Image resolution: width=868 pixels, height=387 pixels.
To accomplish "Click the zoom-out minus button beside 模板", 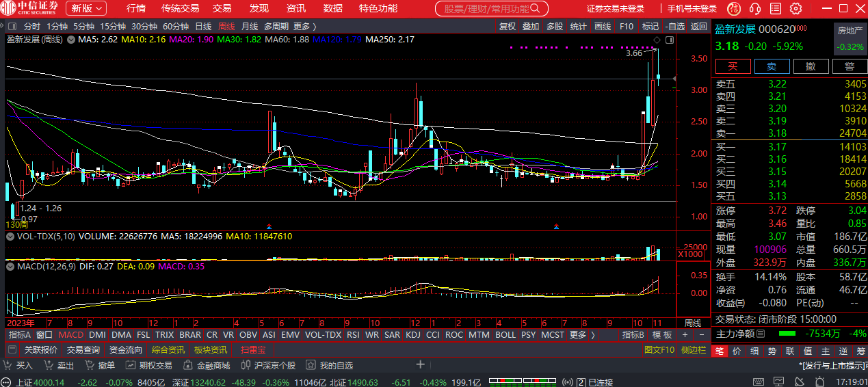I will point(702,335).
